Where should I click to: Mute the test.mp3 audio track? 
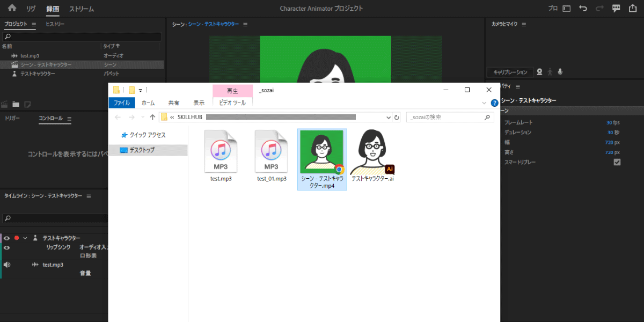pyautogui.click(x=7, y=265)
